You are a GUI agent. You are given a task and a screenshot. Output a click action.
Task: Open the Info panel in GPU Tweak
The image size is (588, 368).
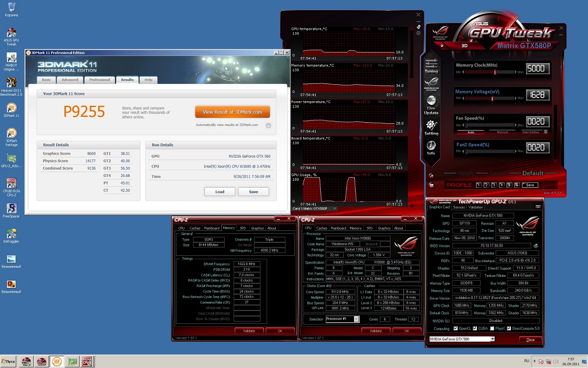click(431, 148)
